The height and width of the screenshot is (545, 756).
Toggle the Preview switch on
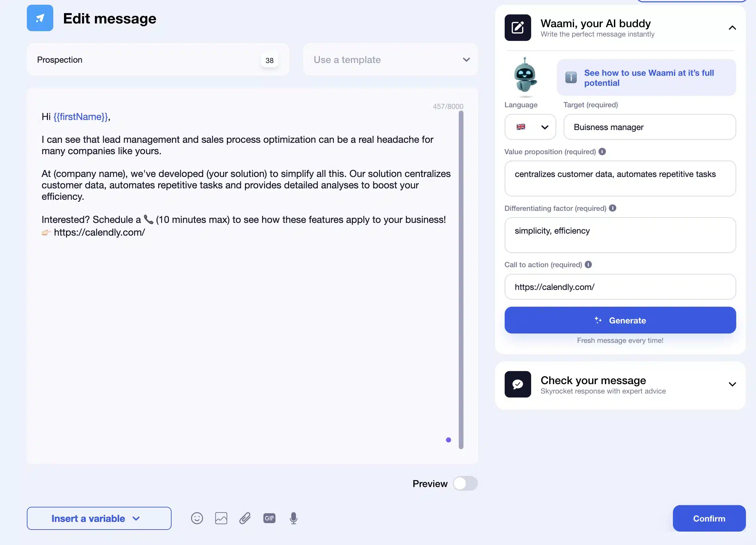[465, 483]
